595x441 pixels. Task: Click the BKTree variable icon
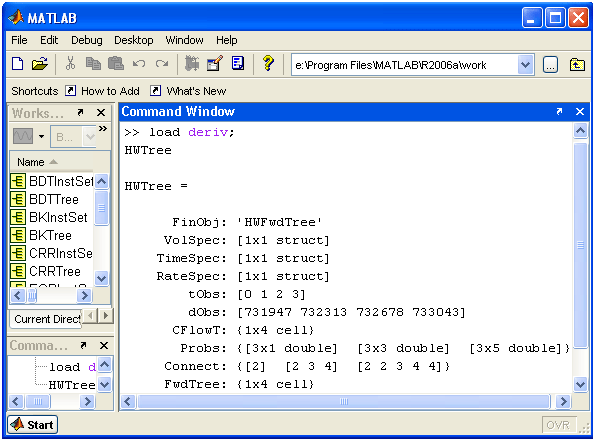point(18,235)
